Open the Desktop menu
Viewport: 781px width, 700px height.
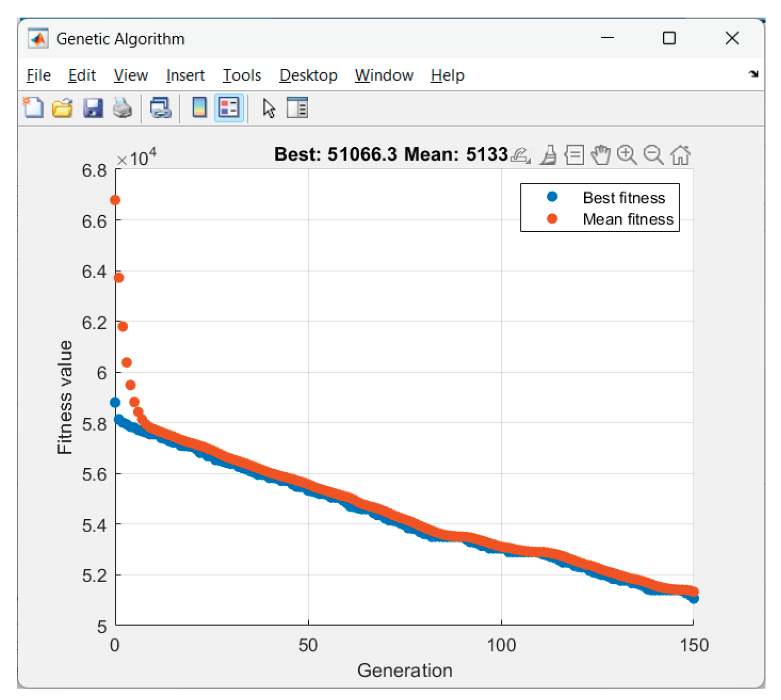pos(308,75)
